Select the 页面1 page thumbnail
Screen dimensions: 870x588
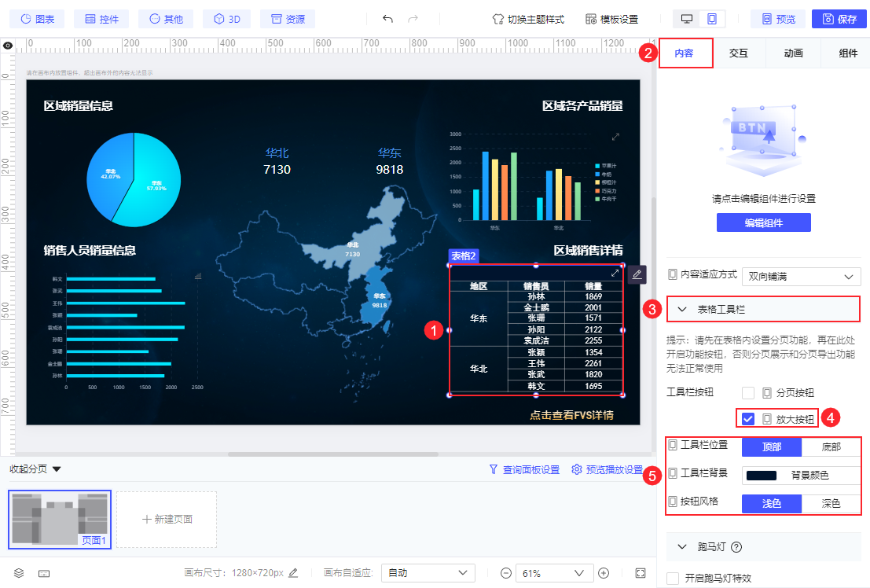click(x=60, y=520)
